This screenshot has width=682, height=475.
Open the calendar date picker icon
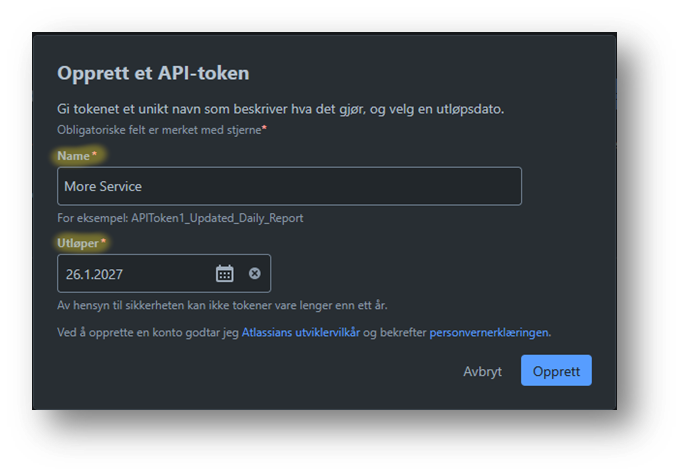click(225, 273)
